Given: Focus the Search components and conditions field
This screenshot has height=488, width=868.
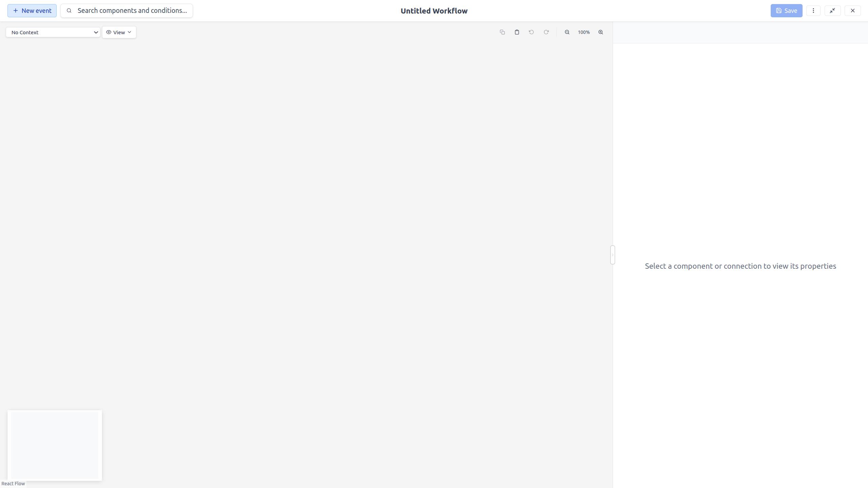Looking at the screenshot, I should (132, 11).
